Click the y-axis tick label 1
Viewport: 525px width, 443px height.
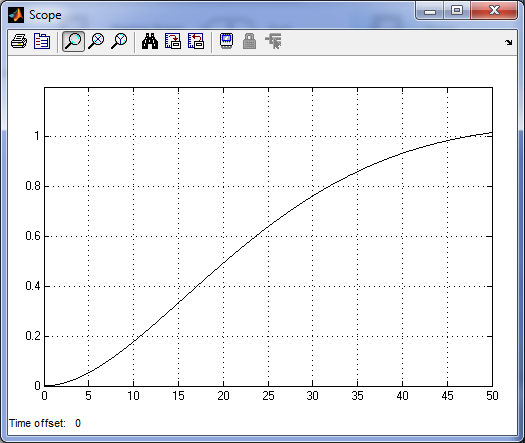37,136
